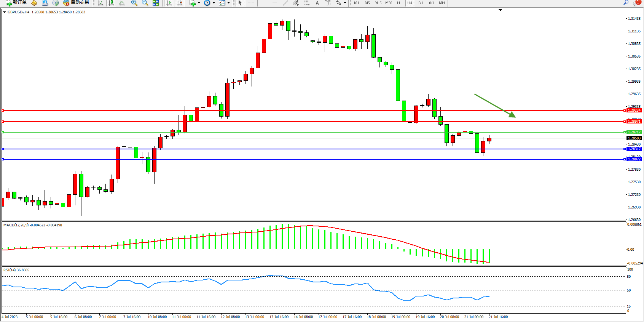Screen dimensions: 644x322
Task: Switch to the D1 timeframe
Action: (421, 3)
